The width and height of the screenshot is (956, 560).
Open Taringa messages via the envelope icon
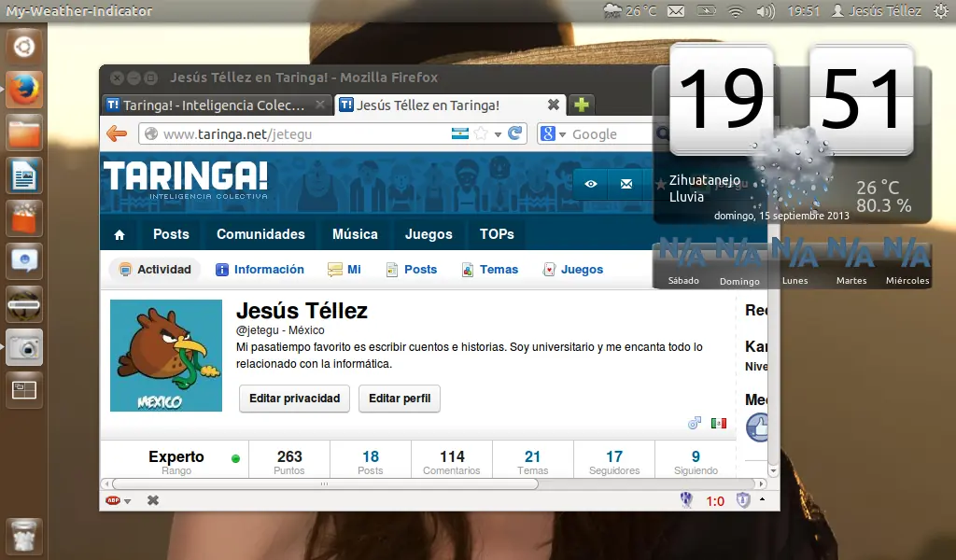626,184
